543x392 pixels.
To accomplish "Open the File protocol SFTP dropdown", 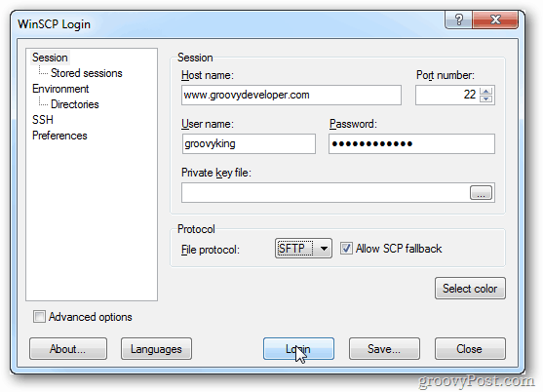I will point(303,249).
